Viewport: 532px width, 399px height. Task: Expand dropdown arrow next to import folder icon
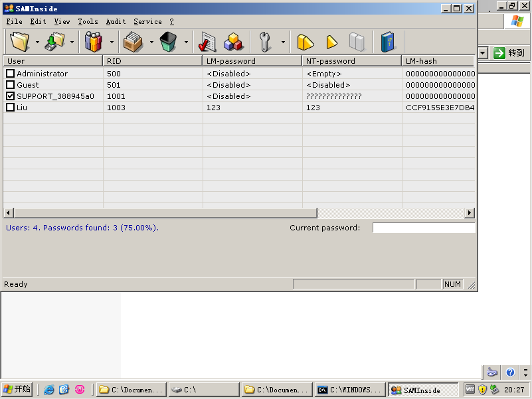(37, 42)
